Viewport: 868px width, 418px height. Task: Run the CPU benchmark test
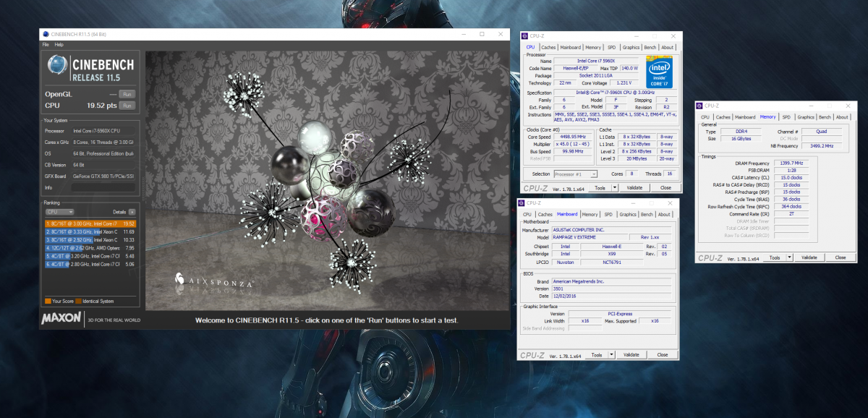pos(127,106)
